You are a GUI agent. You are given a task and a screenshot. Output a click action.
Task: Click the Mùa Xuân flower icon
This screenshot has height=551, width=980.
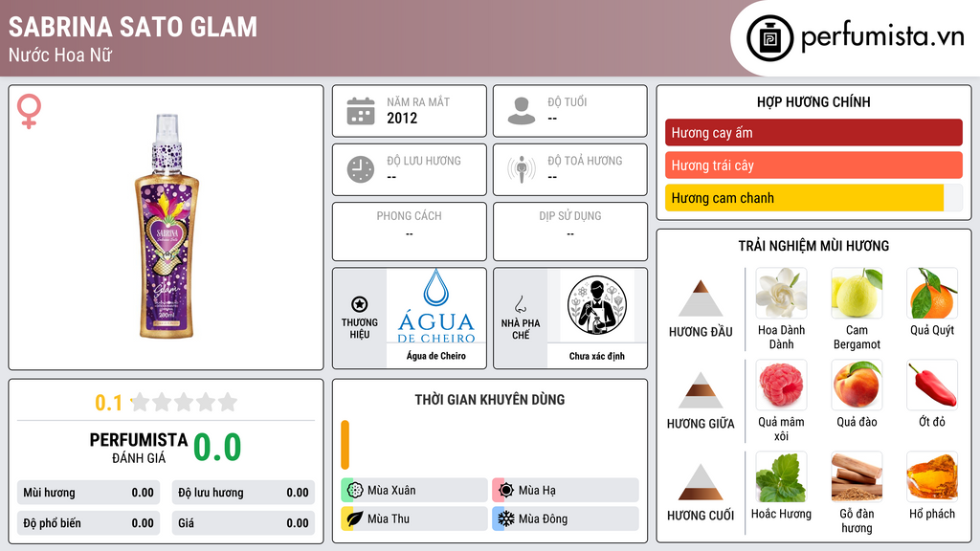[355, 491]
